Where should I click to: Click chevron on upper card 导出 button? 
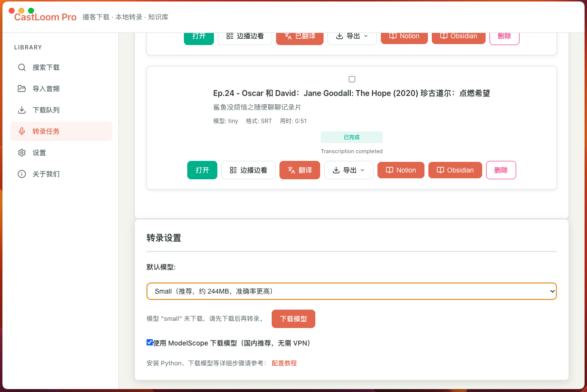[366, 36]
